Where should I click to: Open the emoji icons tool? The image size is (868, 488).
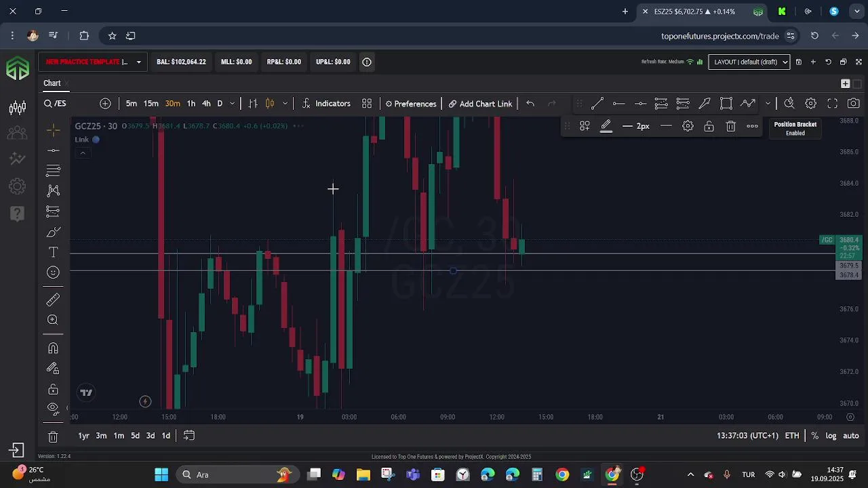(x=53, y=272)
